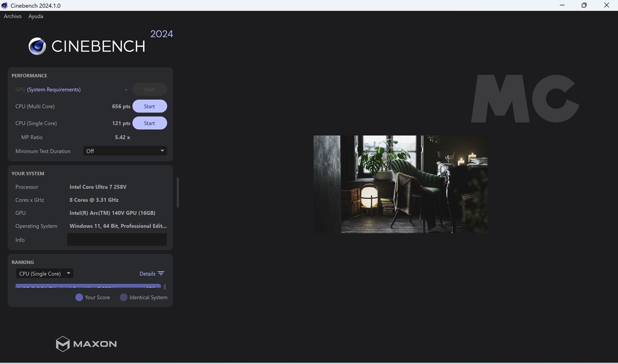The image size is (618, 364).
Task: Click the Cinebench sphere logo
Action: click(x=37, y=46)
